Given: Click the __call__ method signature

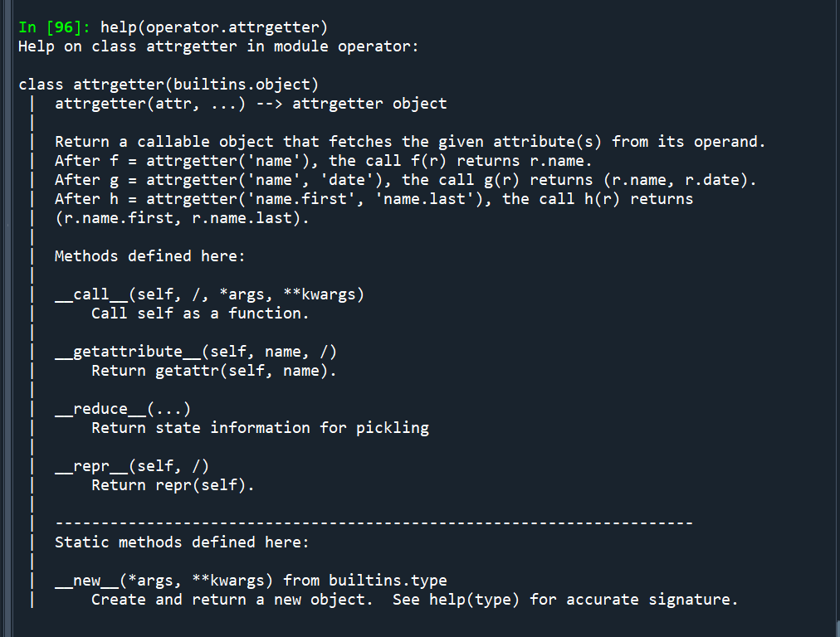Looking at the screenshot, I should point(209,294).
